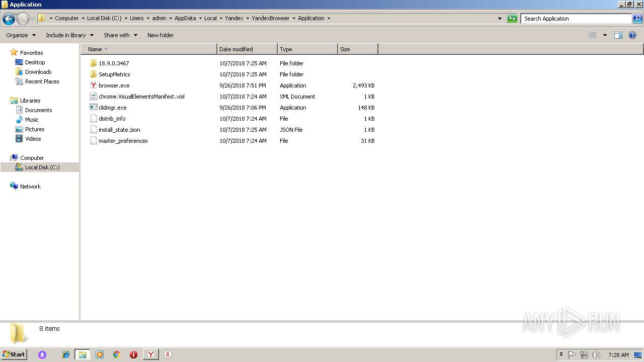Click the network tray icon
The height and width of the screenshot is (362, 644).
click(584, 354)
